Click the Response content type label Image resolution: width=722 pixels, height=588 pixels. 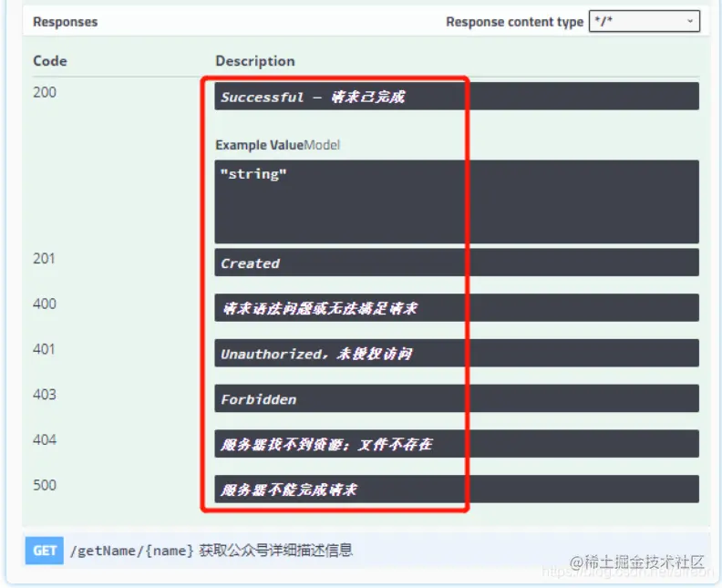[x=514, y=22]
